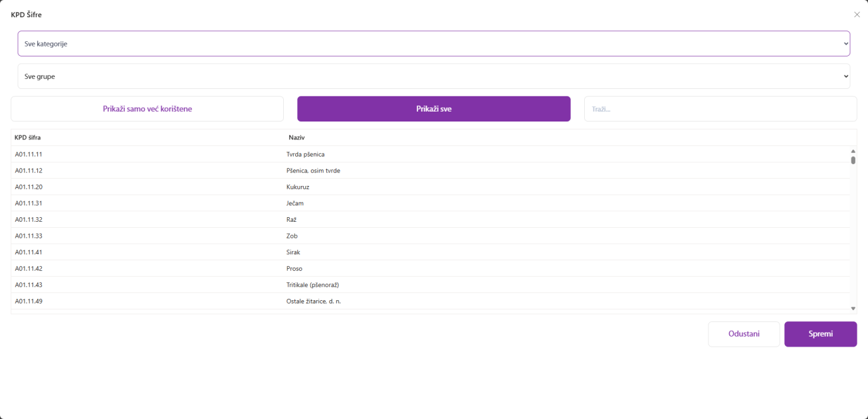Close the KPD Šifre dialog

point(857,15)
